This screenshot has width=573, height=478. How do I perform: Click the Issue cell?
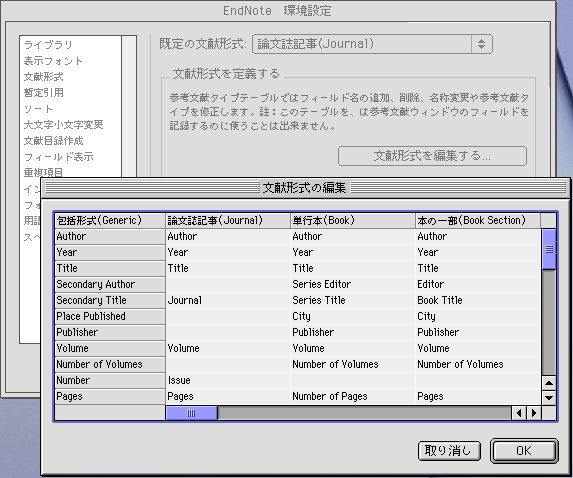click(228, 380)
